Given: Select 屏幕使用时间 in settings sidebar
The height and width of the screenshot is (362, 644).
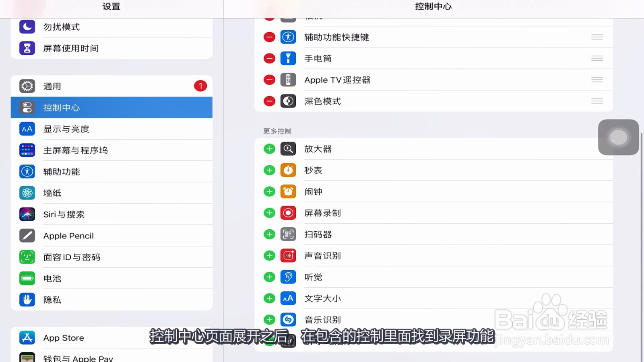Looking at the screenshot, I should coord(111,48).
